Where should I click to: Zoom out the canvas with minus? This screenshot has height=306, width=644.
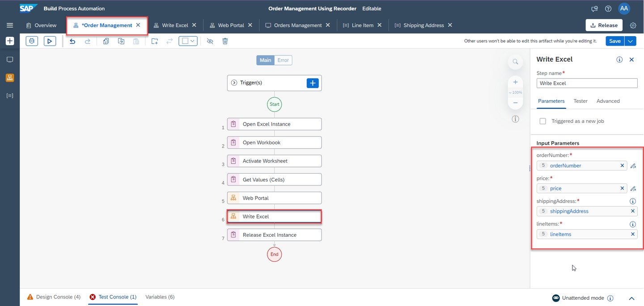[x=515, y=103]
